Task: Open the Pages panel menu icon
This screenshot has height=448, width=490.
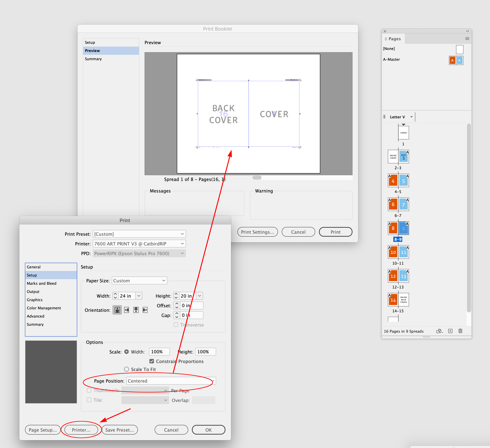Action: point(467,38)
